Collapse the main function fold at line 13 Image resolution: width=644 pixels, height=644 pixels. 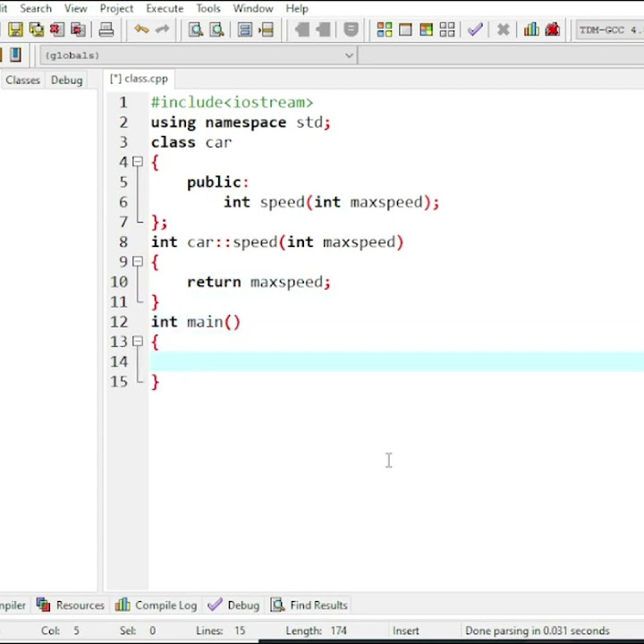[138, 342]
